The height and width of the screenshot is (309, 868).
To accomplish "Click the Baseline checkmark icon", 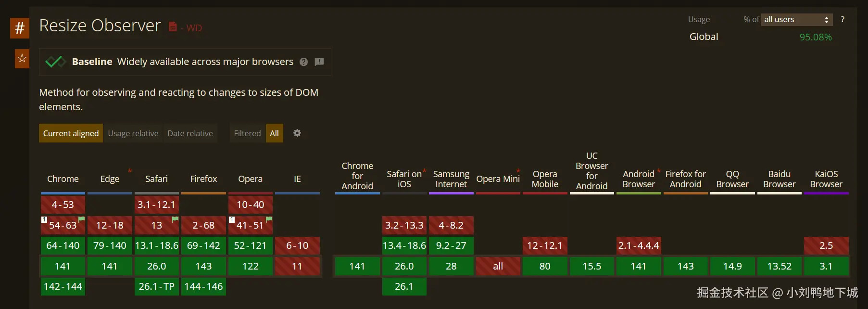I will (x=55, y=62).
